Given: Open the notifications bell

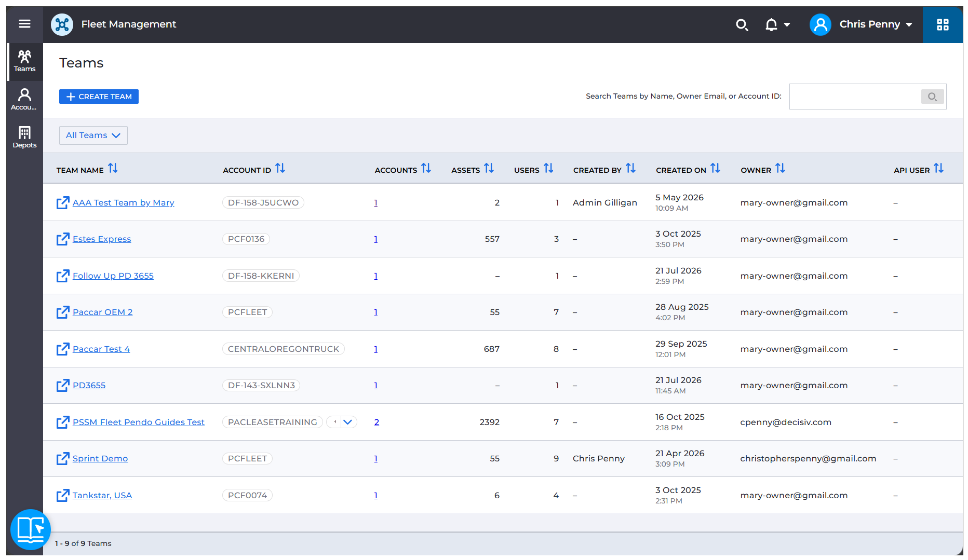Looking at the screenshot, I should (771, 24).
